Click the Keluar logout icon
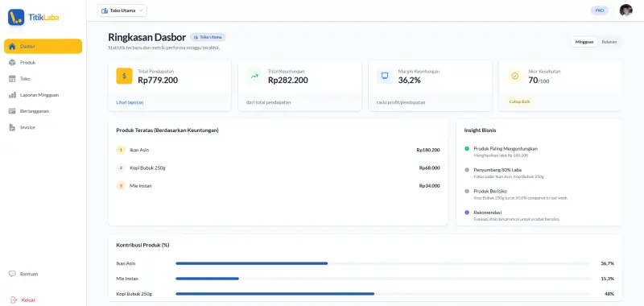This screenshot has height=306, width=644. [13, 300]
